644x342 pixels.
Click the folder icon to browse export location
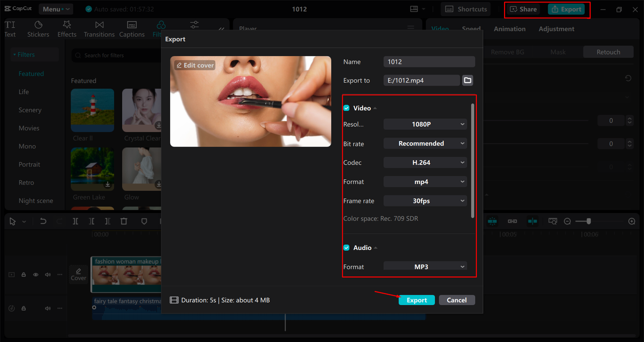[467, 80]
